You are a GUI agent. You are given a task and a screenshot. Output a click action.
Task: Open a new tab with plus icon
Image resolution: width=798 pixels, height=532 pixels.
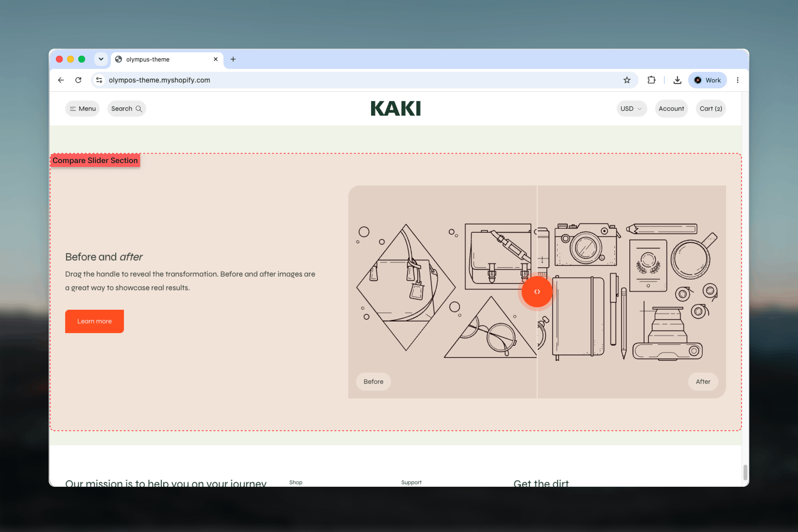pyautogui.click(x=233, y=59)
